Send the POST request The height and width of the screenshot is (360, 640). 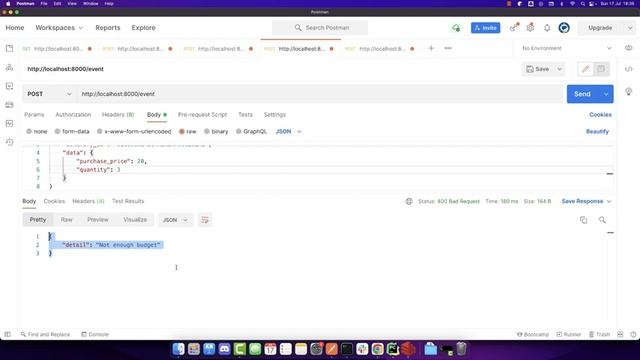582,94
